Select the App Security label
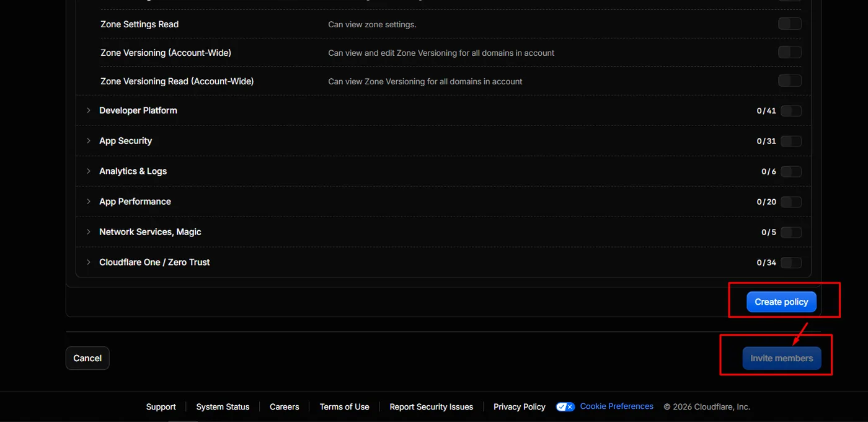This screenshot has width=868, height=422. pyautogui.click(x=126, y=141)
